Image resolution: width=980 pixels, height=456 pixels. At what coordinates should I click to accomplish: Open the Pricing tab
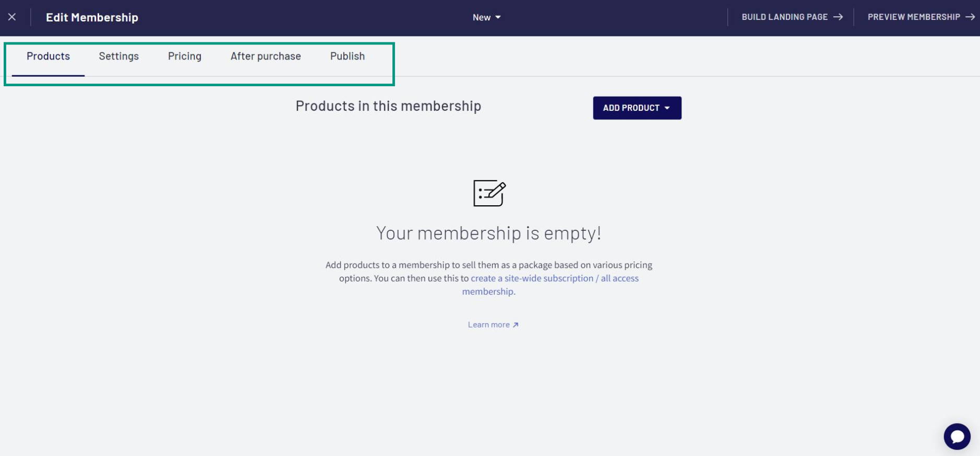coord(185,56)
